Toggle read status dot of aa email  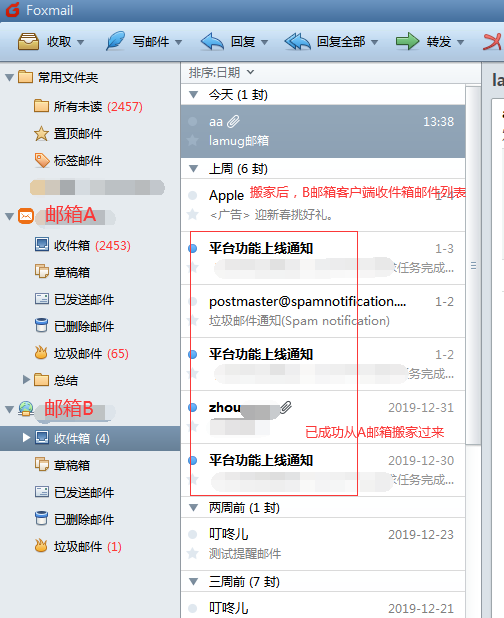193,121
